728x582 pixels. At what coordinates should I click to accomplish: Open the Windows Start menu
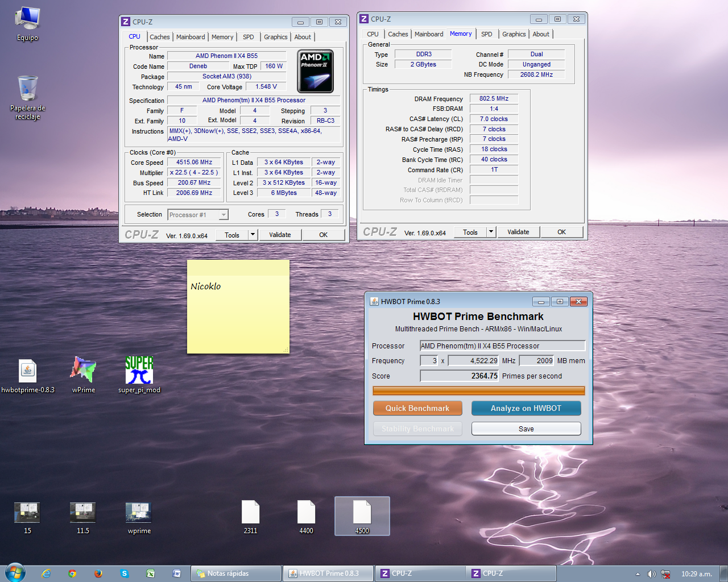[x=15, y=573]
